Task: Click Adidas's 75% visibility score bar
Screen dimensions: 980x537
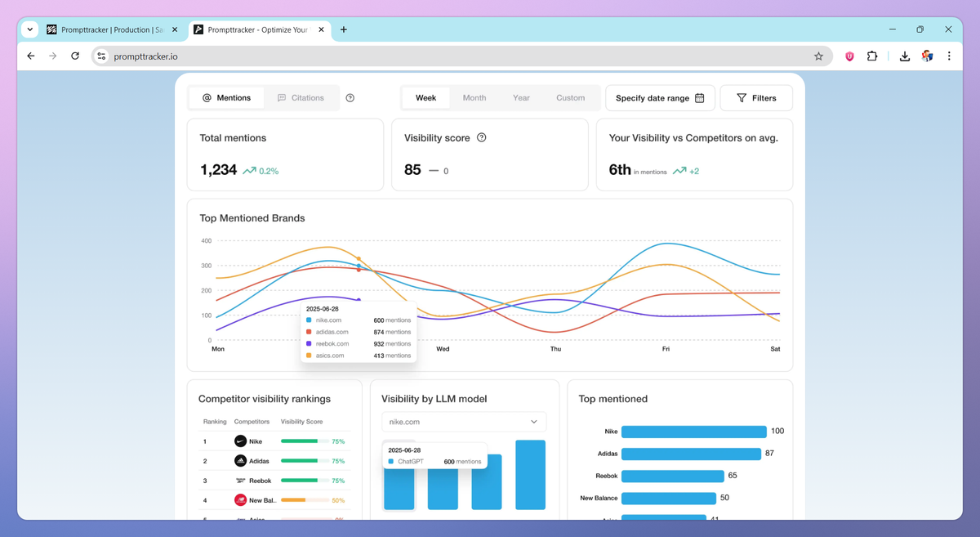Action: click(x=305, y=461)
